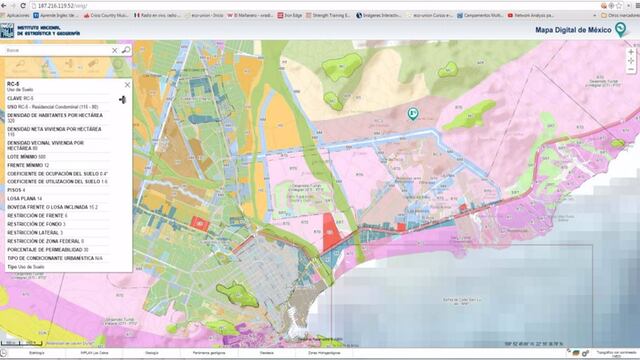Screen dimensions: 640x360
Task: Click the 'RESTRICCIÓN DE FONDO' row
Action: (58, 224)
